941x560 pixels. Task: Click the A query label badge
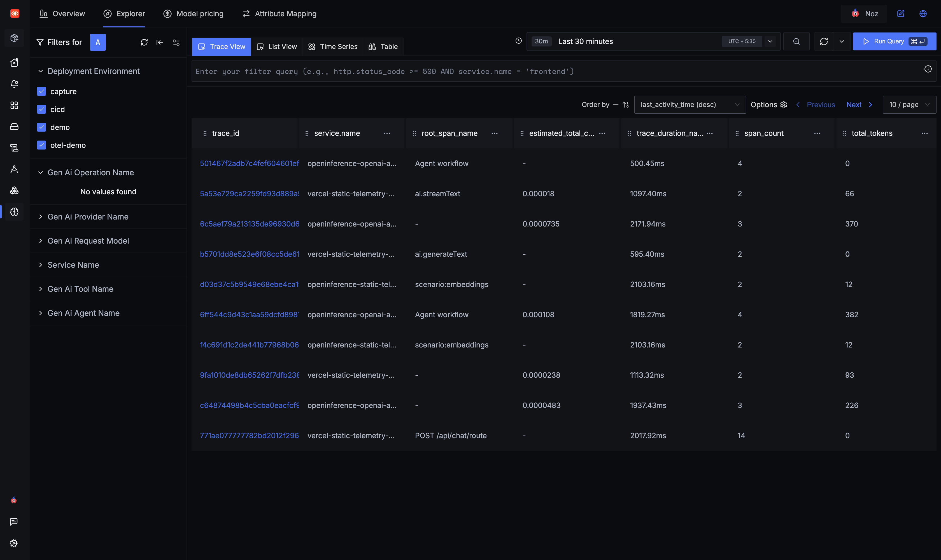(x=98, y=42)
